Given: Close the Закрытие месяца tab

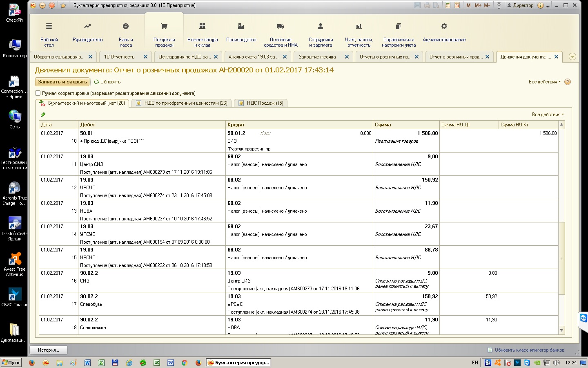Looking at the screenshot, I should pos(347,57).
